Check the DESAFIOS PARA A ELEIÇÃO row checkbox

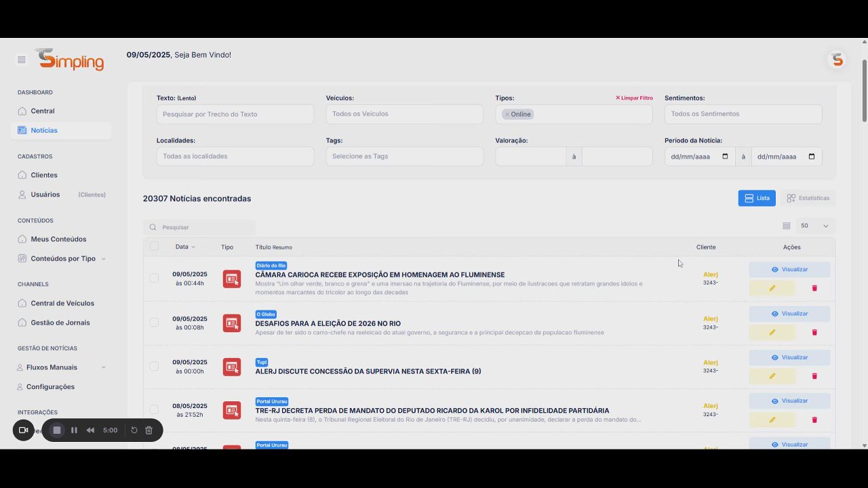pyautogui.click(x=154, y=322)
